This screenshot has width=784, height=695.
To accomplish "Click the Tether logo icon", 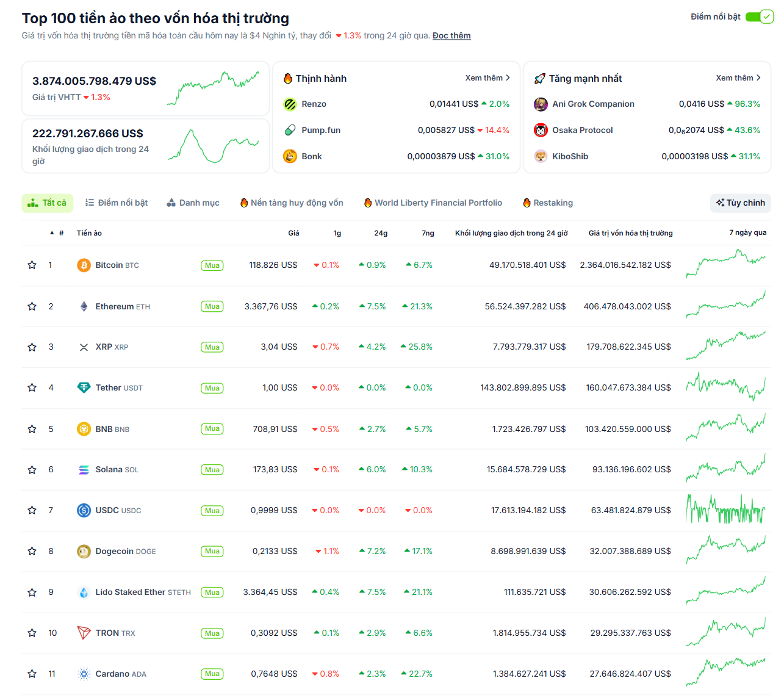I will point(84,388).
